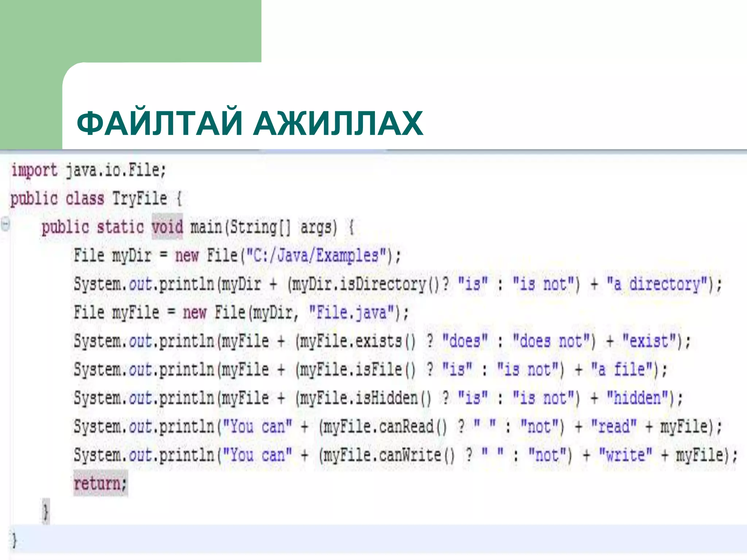Click 'myFile.isFile()' call

click(x=357, y=369)
